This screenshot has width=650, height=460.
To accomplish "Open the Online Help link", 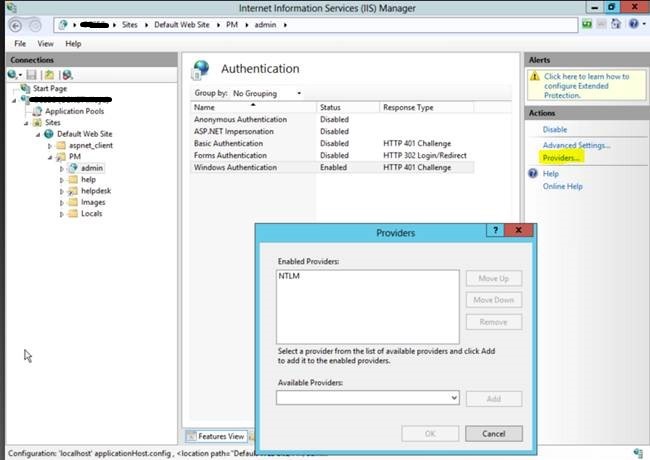I will [x=563, y=186].
